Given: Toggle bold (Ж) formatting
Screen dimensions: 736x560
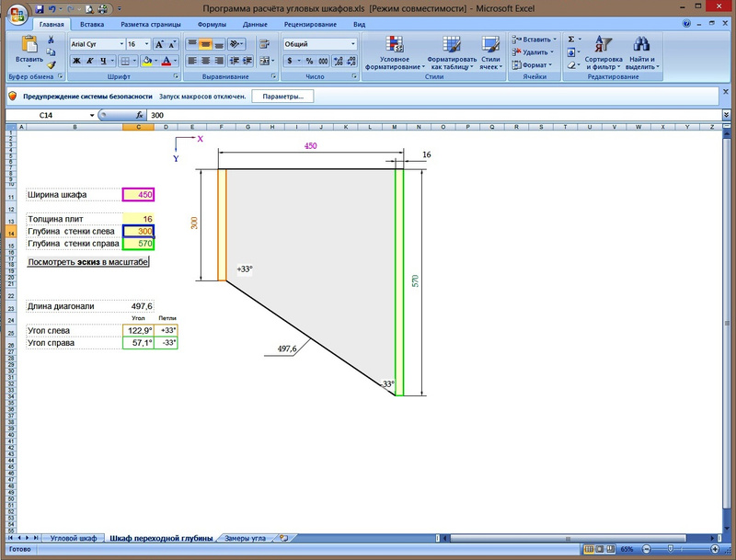Looking at the screenshot, I should 77,61.
